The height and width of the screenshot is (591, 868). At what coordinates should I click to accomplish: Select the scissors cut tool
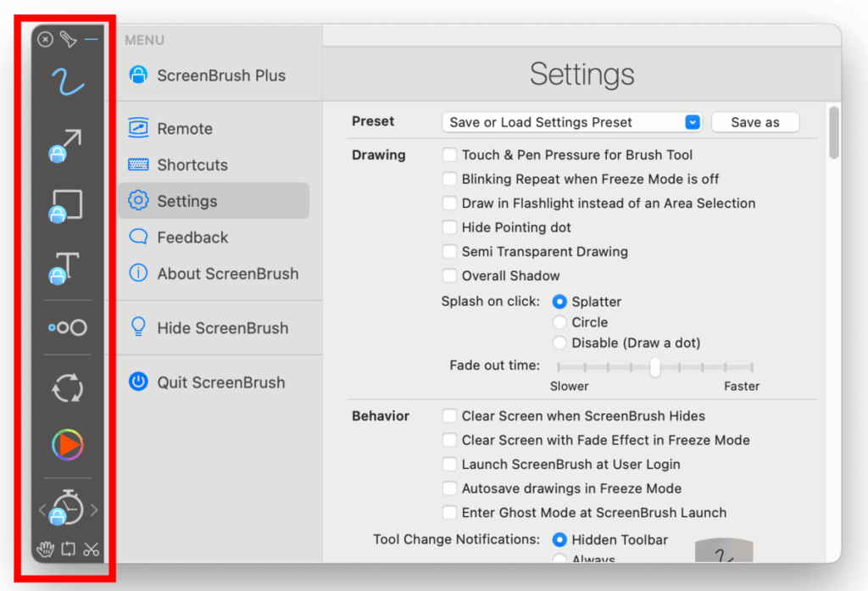92,549
